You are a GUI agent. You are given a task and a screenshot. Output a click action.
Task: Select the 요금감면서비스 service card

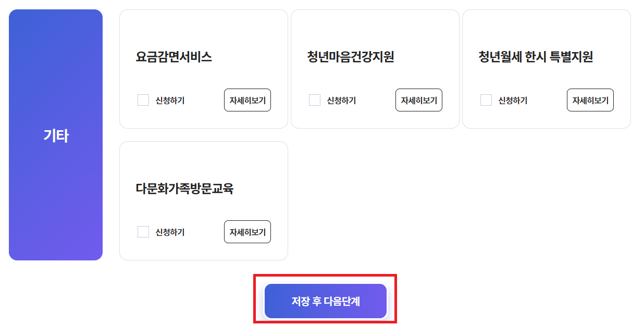[203, 68]
